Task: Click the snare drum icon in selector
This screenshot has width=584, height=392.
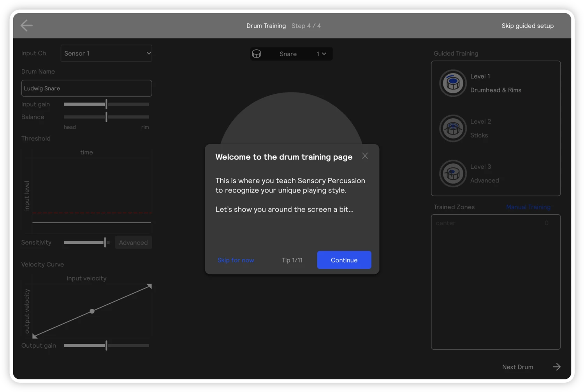Action: [x=257, y=54]
